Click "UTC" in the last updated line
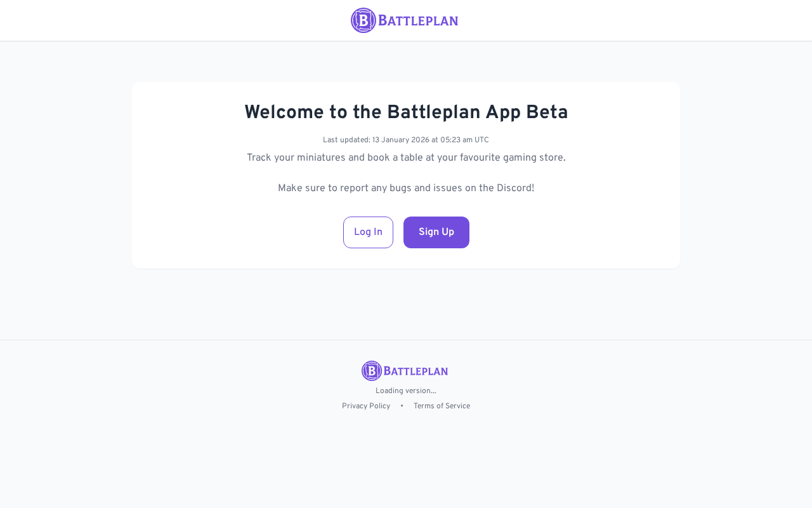Viewport: 812px width, 508px height. (x=481, y=140)
